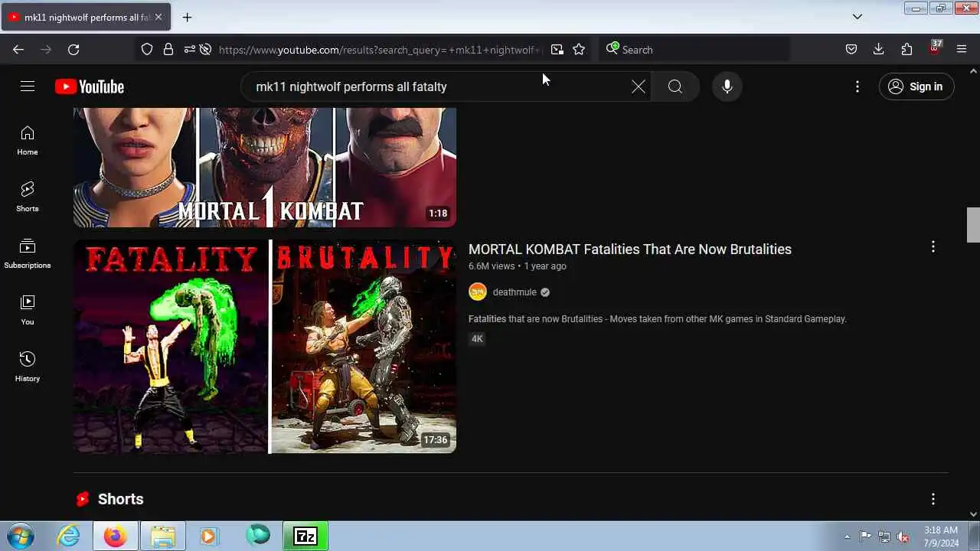980x551 pixels.
Task: Open the YouTube guide hamburger menu
Action: [28, 86]
